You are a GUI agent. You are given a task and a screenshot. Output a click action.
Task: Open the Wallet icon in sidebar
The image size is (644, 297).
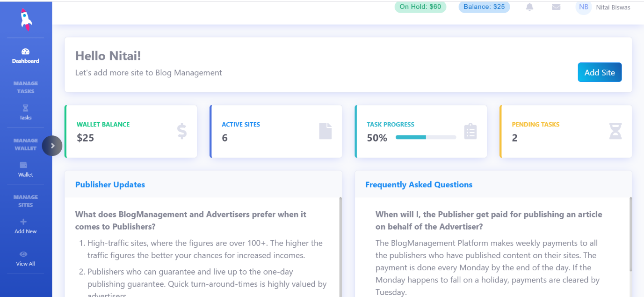tap(23, 165)
